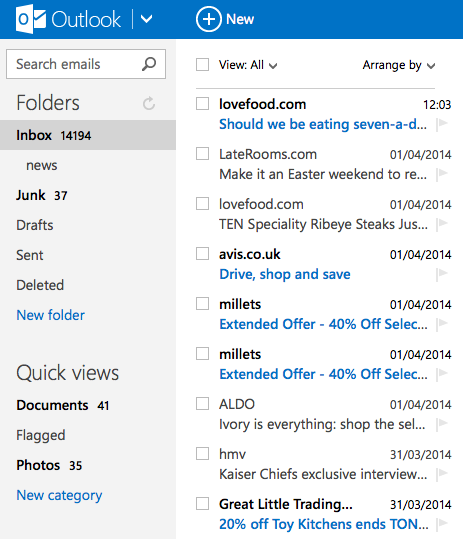The width and height of the screenshot is (463, 539).
Task: Flag the ALDO Ivory is everything email
Action: (442, 424)
